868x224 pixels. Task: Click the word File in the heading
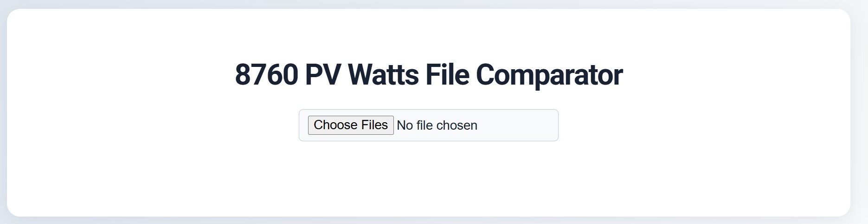coord(447,74)
